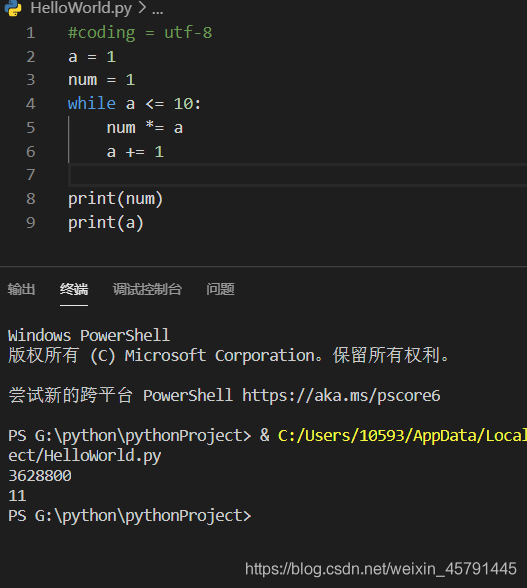The image size is (527, 588).
Task: Open the breadcrumb ellipsis symbol list
Action: tap(158, 9)
